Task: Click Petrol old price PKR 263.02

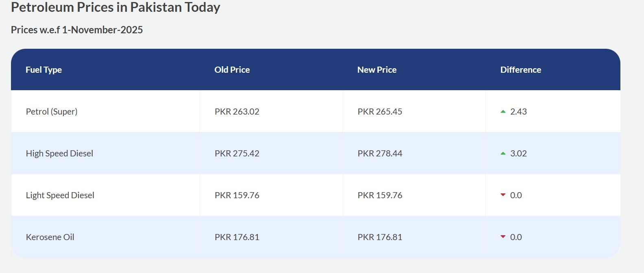Action: tap(237, 112)
